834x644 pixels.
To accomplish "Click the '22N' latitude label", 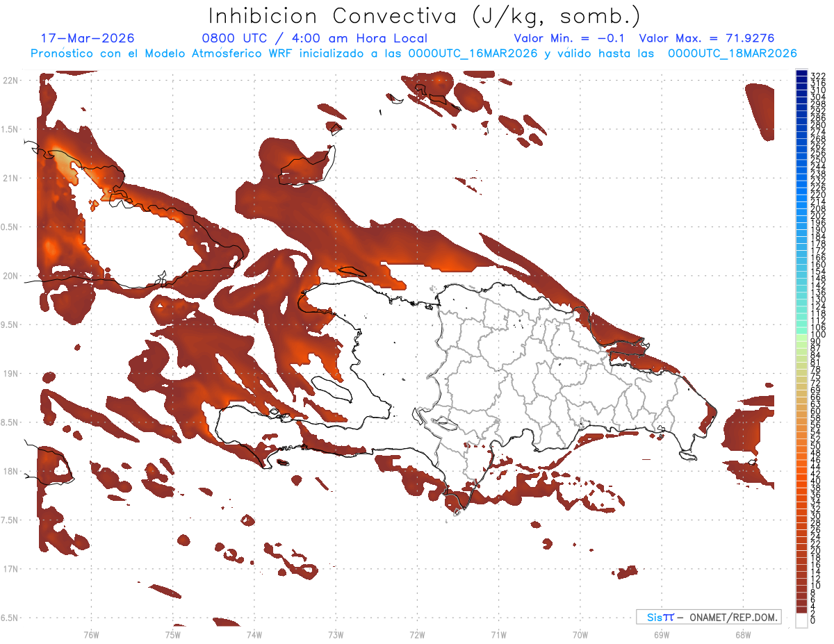I will pos(10,81).
